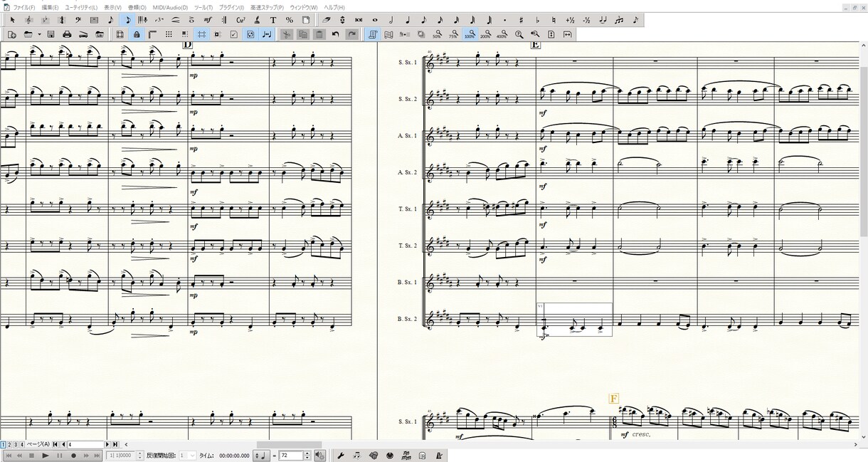Select the Eraser tool
This screenshot has width=868, height=462.
[327, 20]
